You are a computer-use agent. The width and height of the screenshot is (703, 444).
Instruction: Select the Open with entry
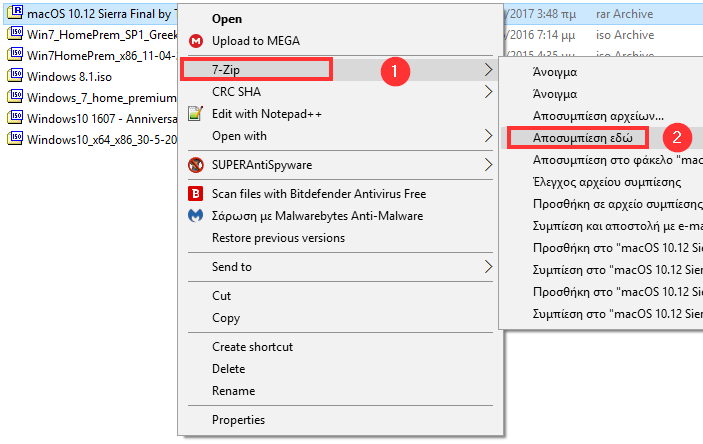coord(239,135)
